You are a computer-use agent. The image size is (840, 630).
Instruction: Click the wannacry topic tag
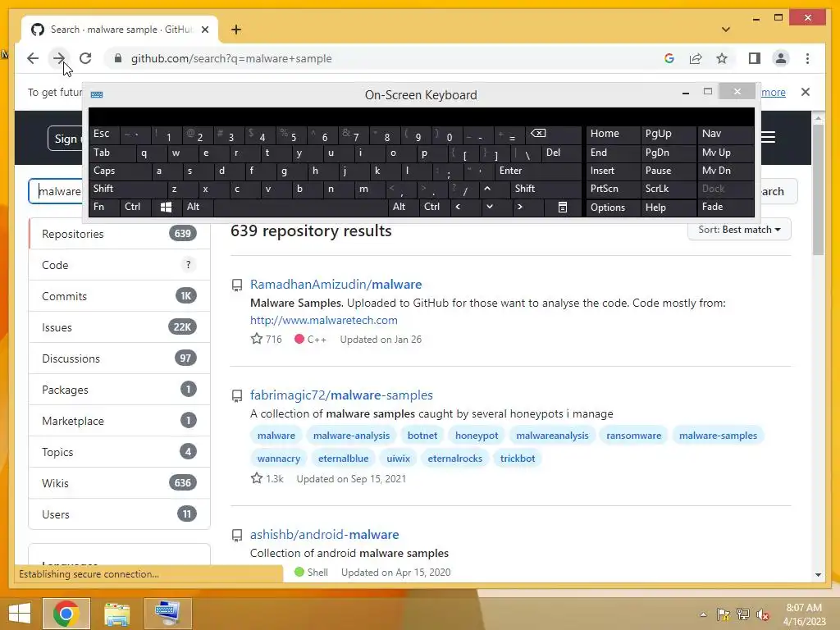[x=279, y=459]
